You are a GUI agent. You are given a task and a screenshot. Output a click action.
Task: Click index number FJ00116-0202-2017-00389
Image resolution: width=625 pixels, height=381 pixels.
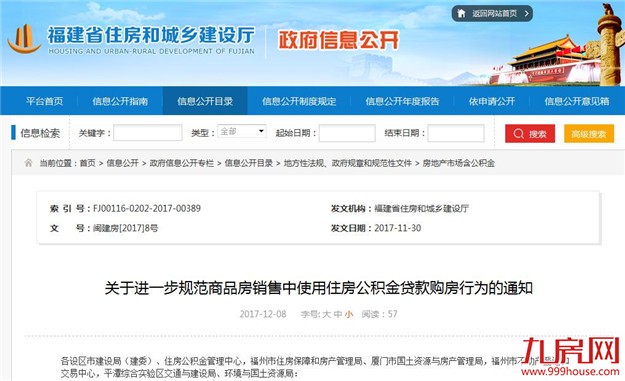(147, 208)
